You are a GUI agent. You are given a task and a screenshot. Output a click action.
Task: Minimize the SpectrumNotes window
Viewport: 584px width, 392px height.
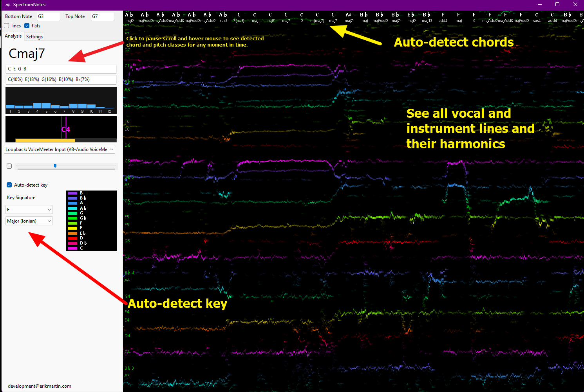[x=540, y=5]
